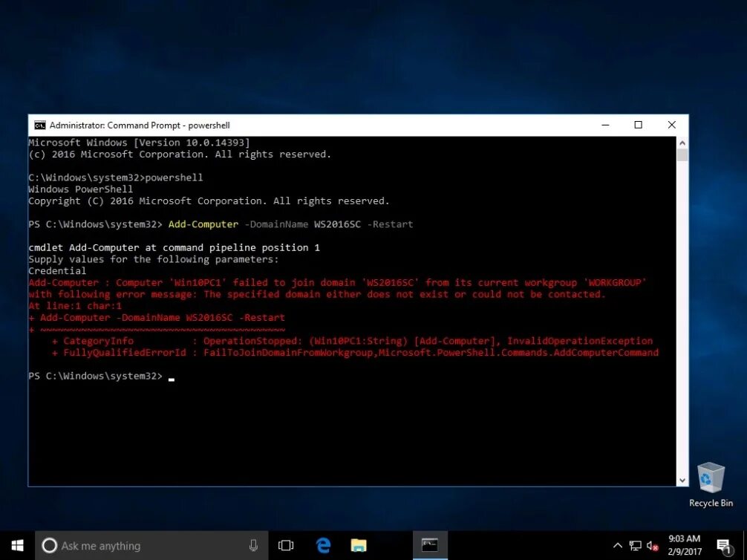Click the console vertical scrollbar thumb
747x560 pixels.
pos(682,155)
